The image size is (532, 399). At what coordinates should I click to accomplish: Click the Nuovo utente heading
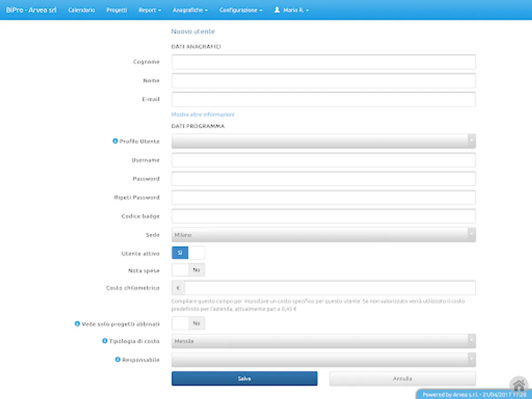pos(193,31)
